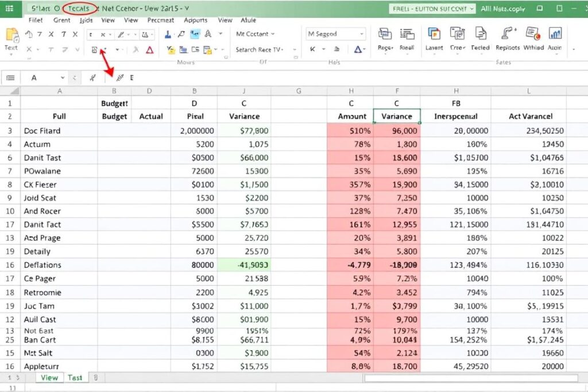Open the M Segcod font dropdown
This screenshot has width=588, height=392.
(335, 33)
